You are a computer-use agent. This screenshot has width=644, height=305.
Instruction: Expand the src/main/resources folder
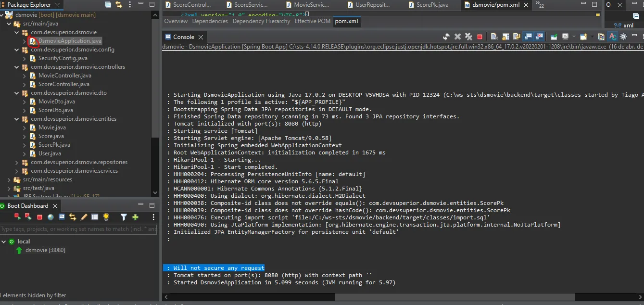coord(9,179)
